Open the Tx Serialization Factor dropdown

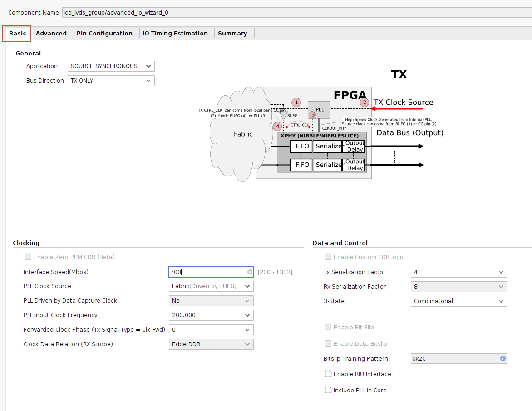459,272
